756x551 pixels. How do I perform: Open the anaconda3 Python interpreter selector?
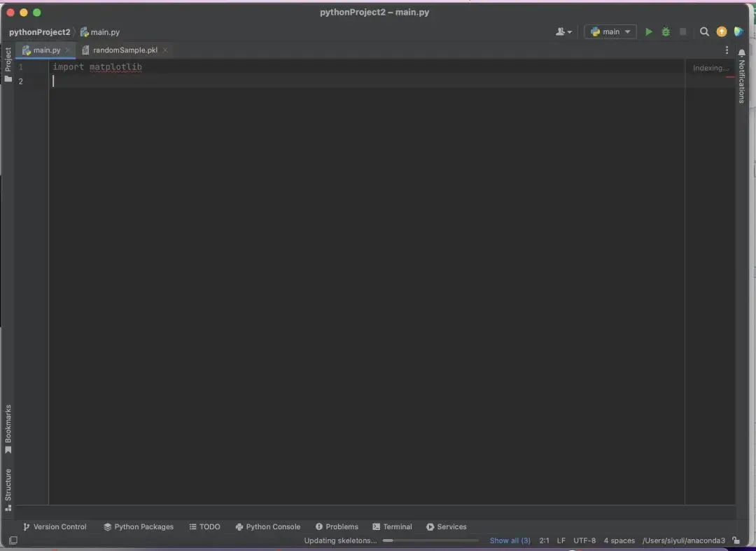(684, 540)
